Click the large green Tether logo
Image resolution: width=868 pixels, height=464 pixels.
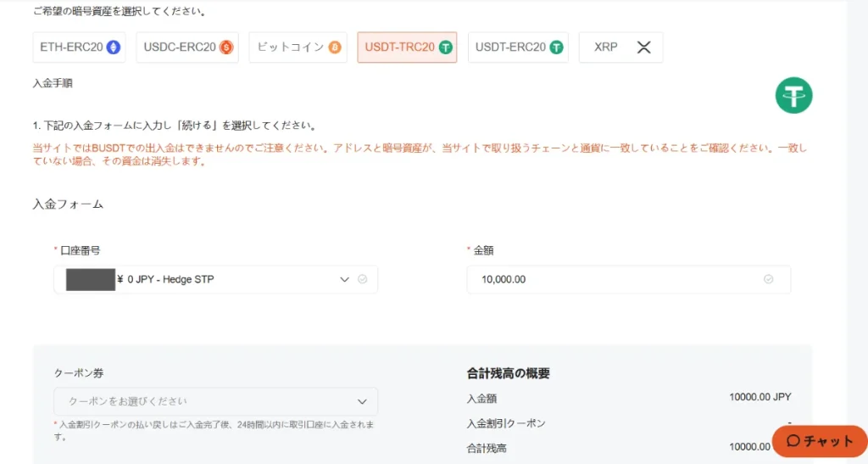click(793, 95)
